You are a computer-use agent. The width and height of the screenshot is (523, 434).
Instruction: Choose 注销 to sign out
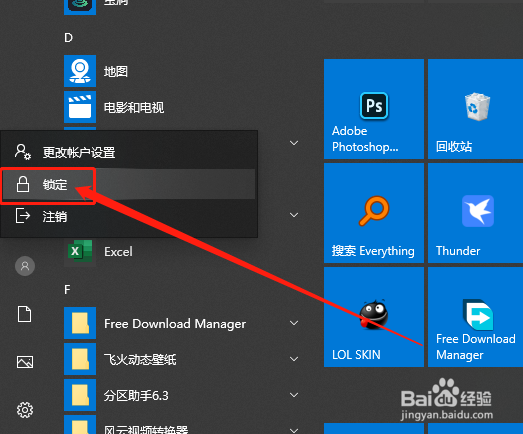129,216
